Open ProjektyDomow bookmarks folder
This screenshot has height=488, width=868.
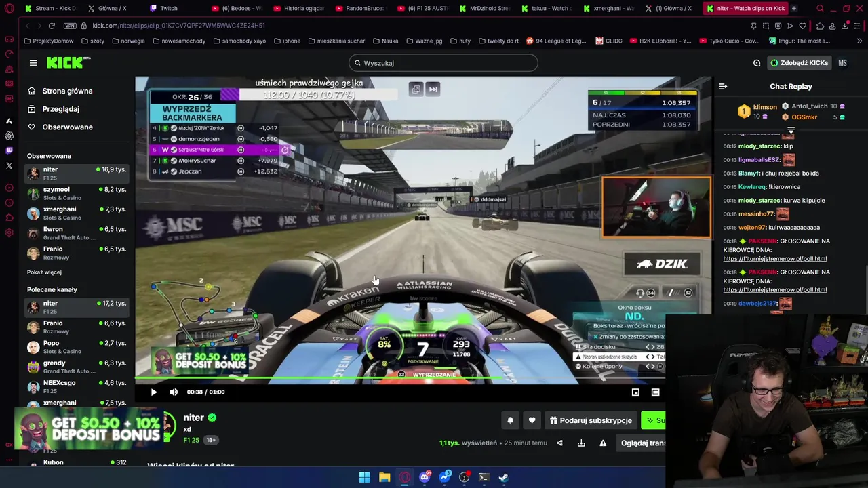pos(48,41)
